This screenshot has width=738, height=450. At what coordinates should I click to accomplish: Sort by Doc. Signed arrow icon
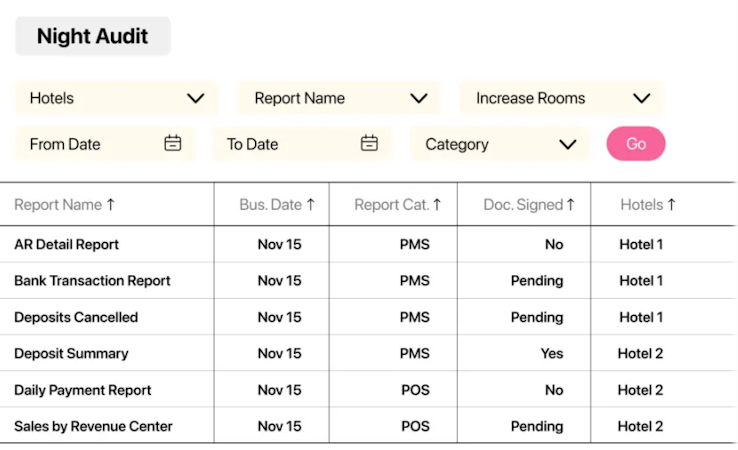click(570, 205)
